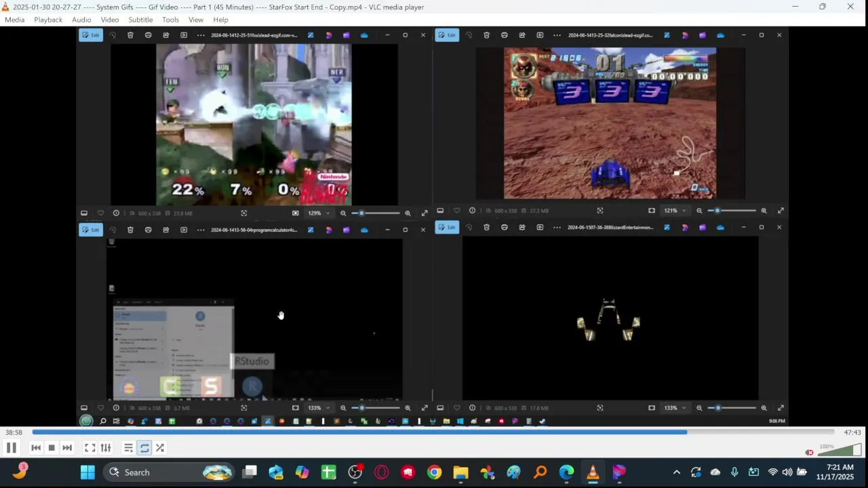868x488 pixels.
Task: Mute VLC audio via speaker icon
Action: (x=809, y=452)
